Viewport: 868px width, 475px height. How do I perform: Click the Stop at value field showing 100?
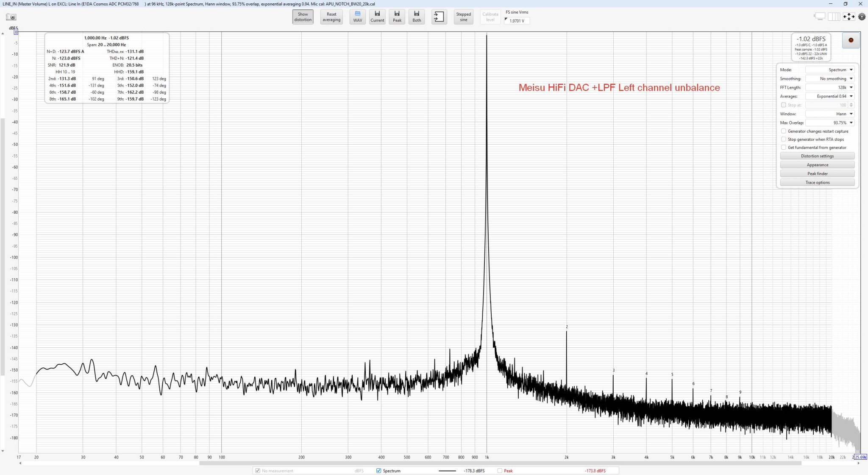tap(826, 105)
